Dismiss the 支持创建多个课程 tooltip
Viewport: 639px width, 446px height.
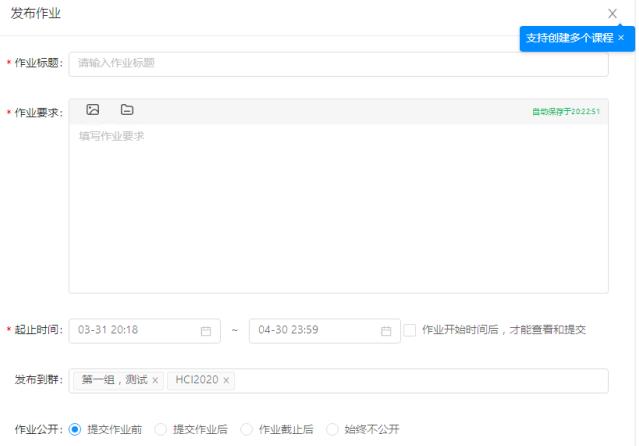pos(621,38)
